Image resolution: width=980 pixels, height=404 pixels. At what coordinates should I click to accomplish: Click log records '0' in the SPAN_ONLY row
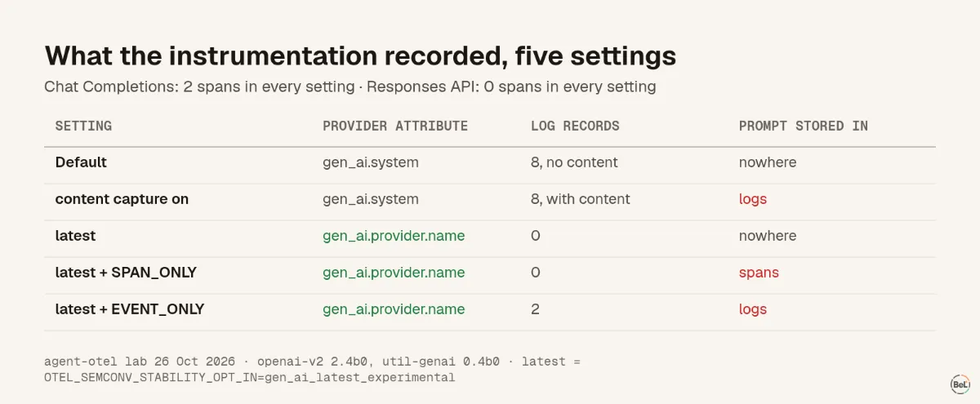point(536,273)
